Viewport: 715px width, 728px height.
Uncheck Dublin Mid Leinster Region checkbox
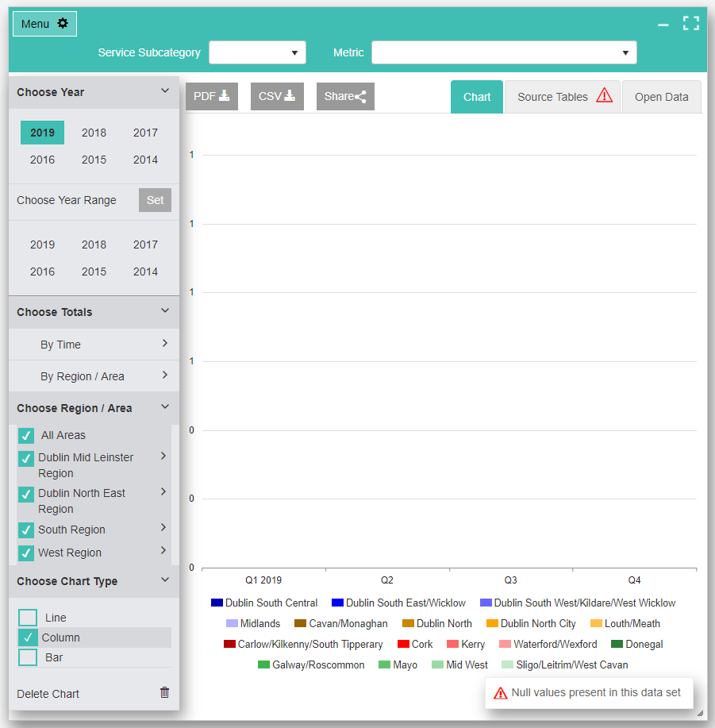pos(26,459)
